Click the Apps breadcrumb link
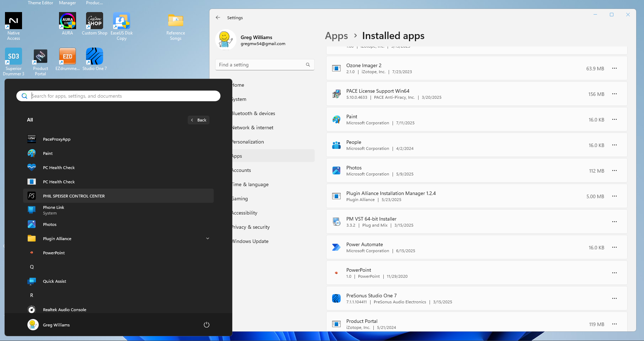644x341 pixels. click(336, 36)
